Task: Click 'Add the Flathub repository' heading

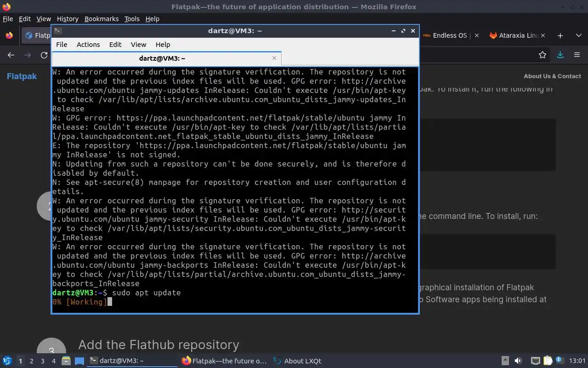Action: [x=158, y=345]
